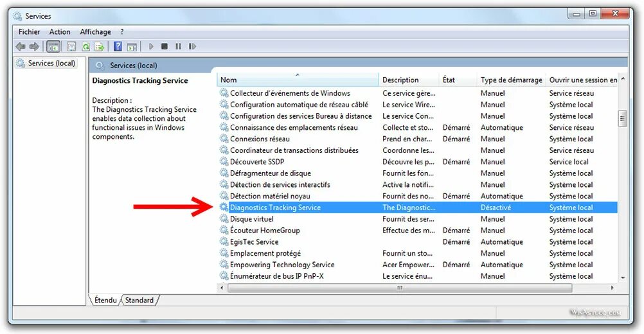
Task: Open Help with the blue question mark icon
Action: 118,46
